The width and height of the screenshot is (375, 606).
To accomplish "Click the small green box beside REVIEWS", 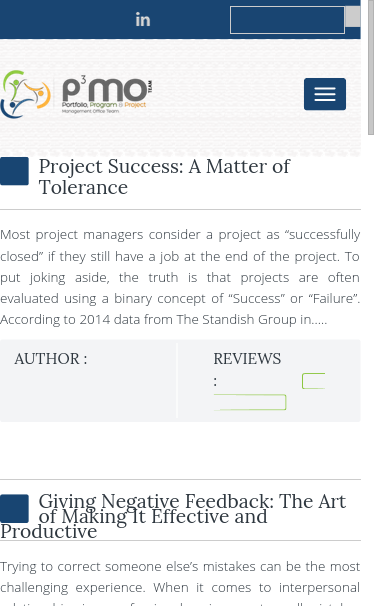I will [314, 381].
